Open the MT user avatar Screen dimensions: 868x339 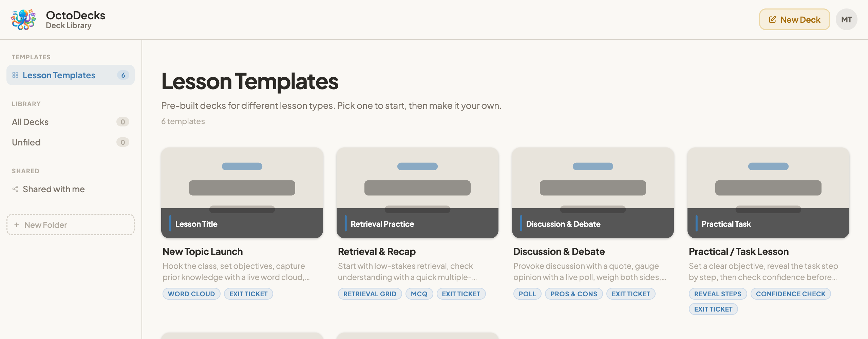(x=846, y=19)
